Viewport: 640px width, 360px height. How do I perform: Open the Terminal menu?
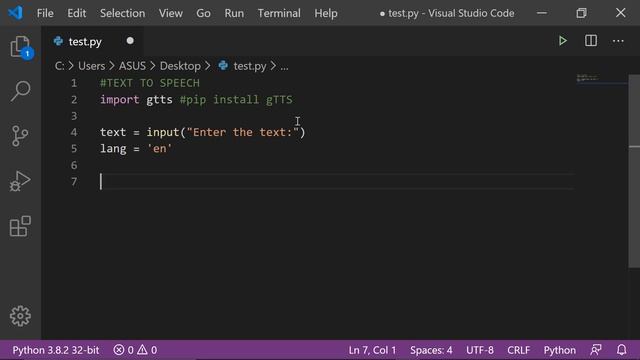click(279, 13)
